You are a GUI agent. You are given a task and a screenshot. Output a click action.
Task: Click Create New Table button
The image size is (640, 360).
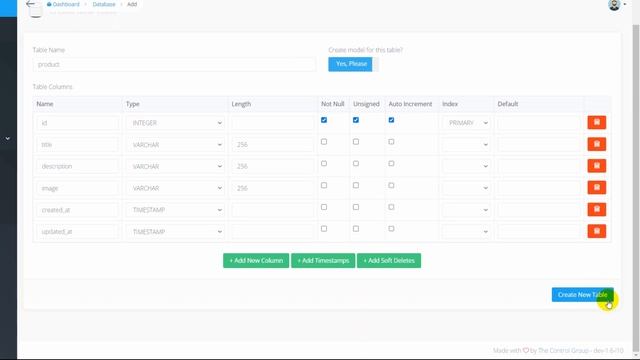tap(582, 295)
